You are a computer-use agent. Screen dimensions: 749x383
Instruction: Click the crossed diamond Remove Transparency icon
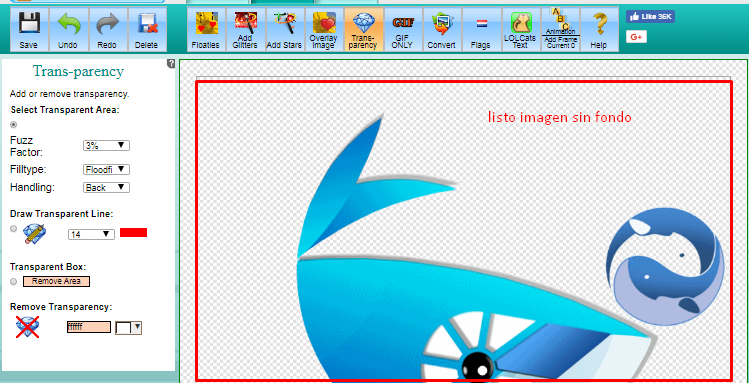[27, 327]
